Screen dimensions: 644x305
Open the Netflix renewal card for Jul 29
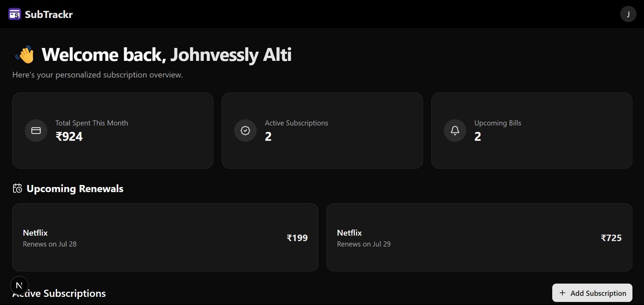pyautogui.click(x=479, y=237)
